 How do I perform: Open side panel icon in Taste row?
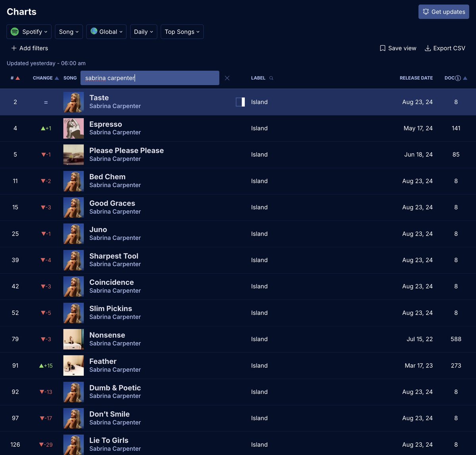240,102
